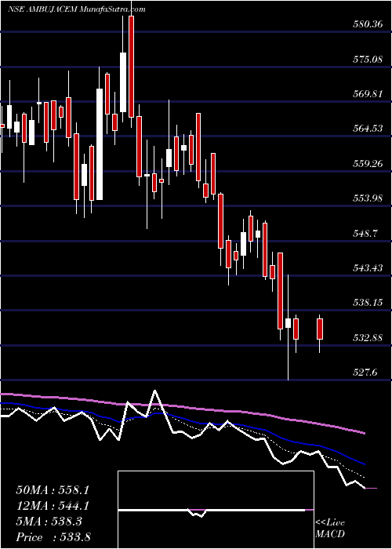Click the Price : 533.8 readout

pos(53,537)
